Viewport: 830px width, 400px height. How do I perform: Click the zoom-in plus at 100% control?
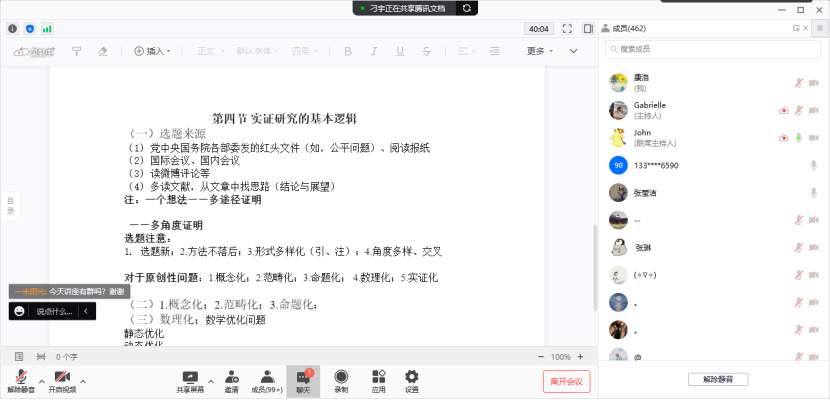(583, 356)
